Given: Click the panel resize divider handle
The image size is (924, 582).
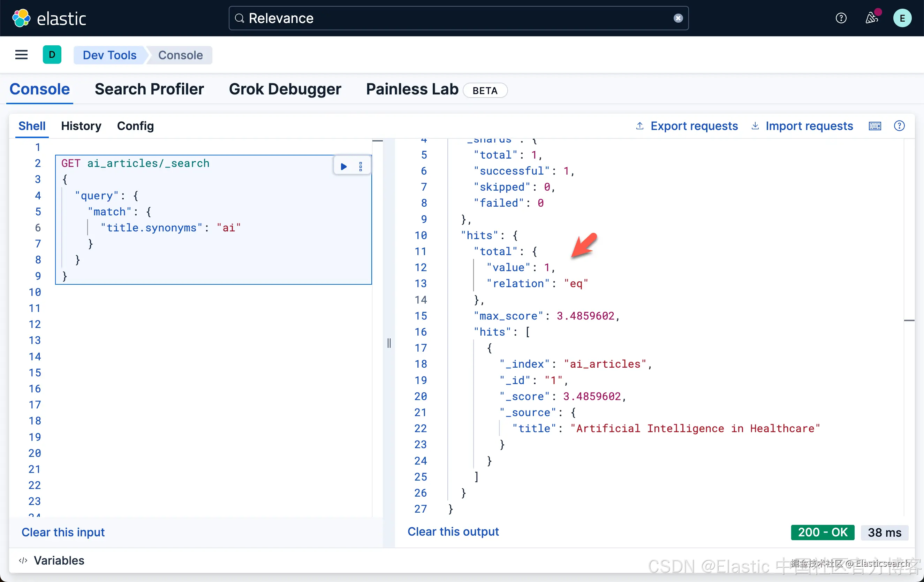Looking at the screenshot, I should (389, 343).
